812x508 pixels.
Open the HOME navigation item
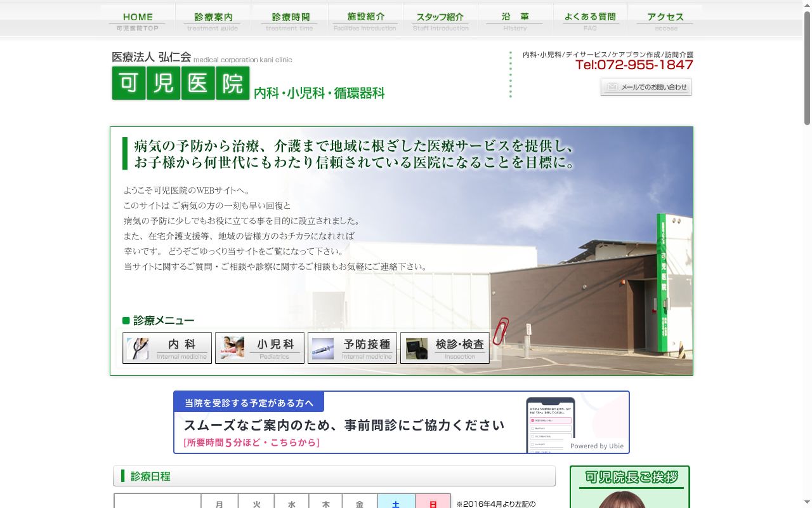click(138, 21)
